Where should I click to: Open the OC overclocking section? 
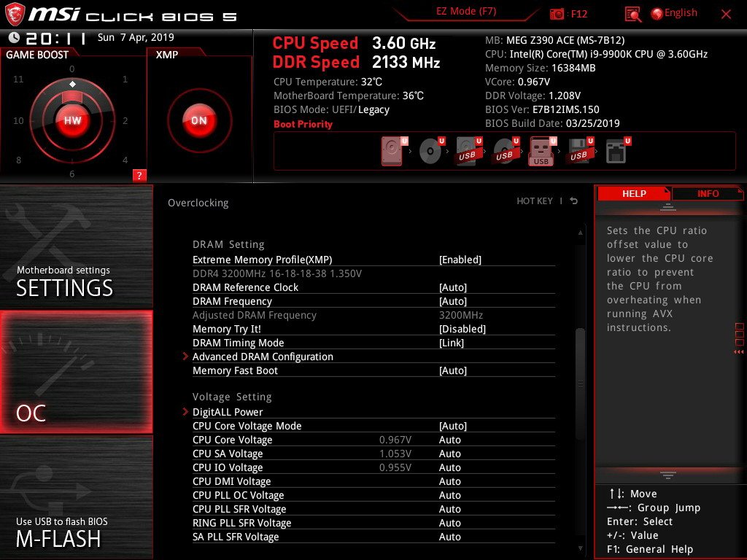[x=76, y=372]
